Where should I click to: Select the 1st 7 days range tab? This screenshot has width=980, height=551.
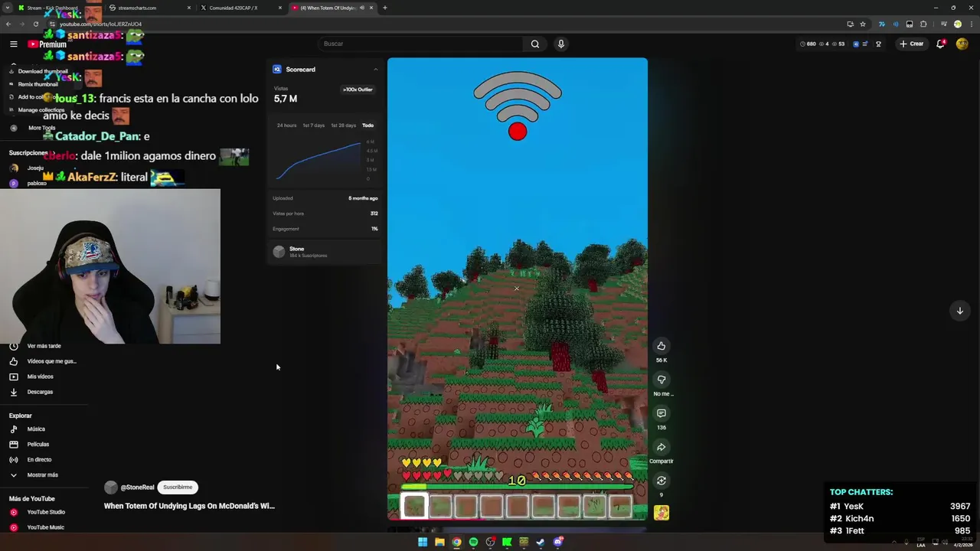click(x=313, y=126)
